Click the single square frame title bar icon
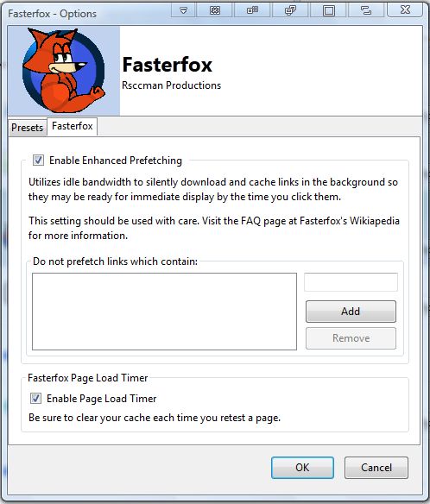This screenshot has height=504, width=430. click(328, 10)
